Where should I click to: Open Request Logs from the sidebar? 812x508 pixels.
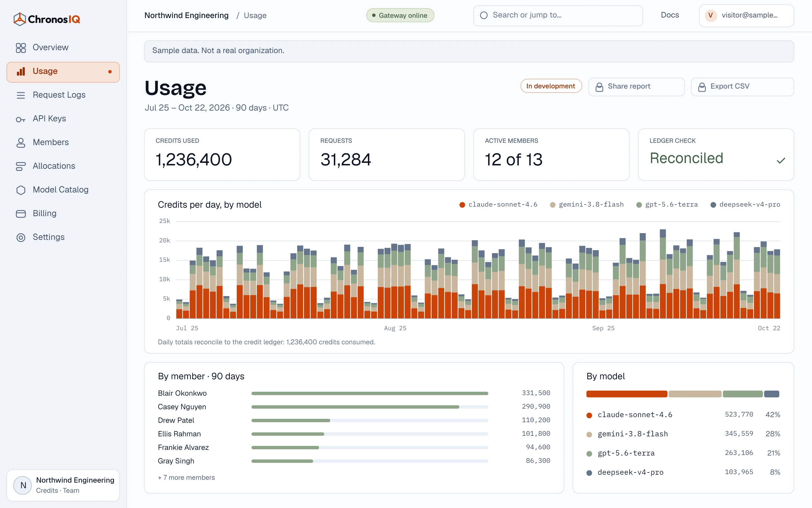[63, 95]
